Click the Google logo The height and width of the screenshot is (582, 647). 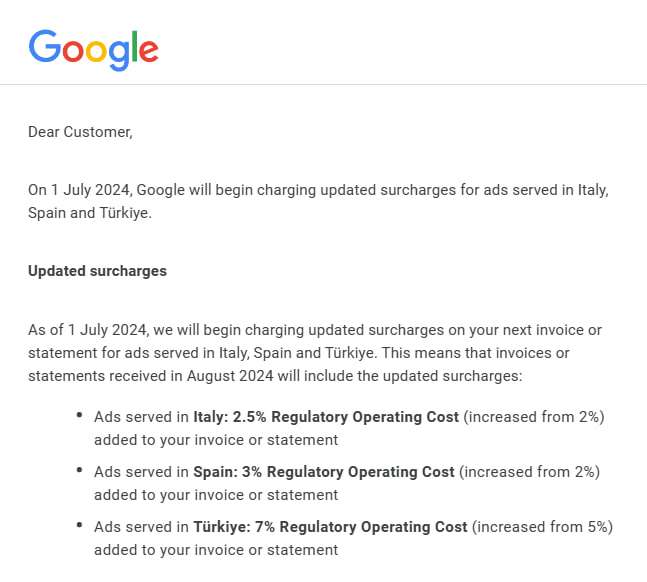[x=93, y=50]
